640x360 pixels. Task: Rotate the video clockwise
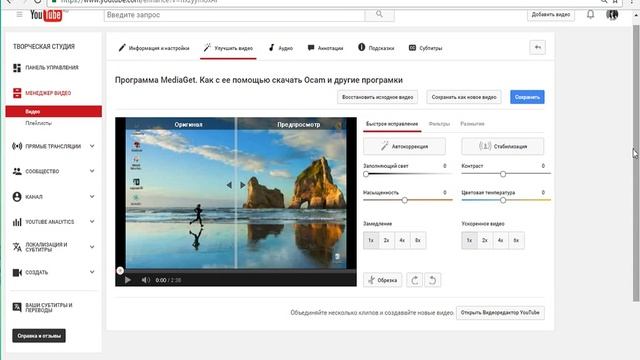pos(415,280)
